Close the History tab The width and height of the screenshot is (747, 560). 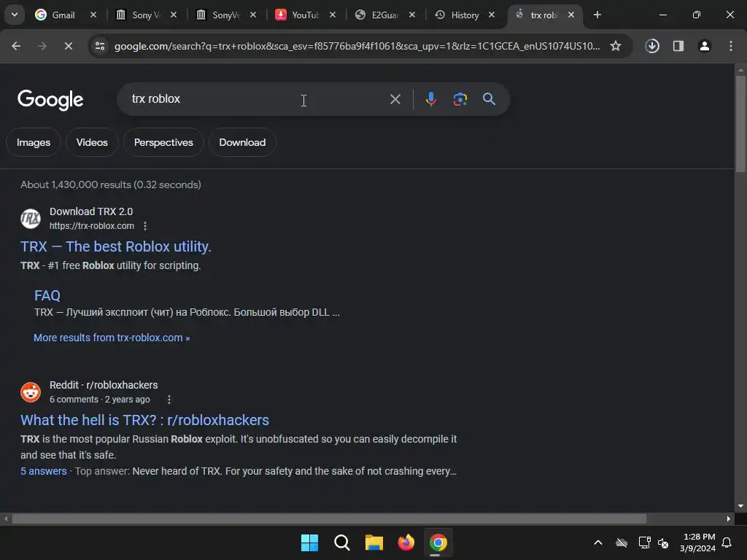click(492, 15)
